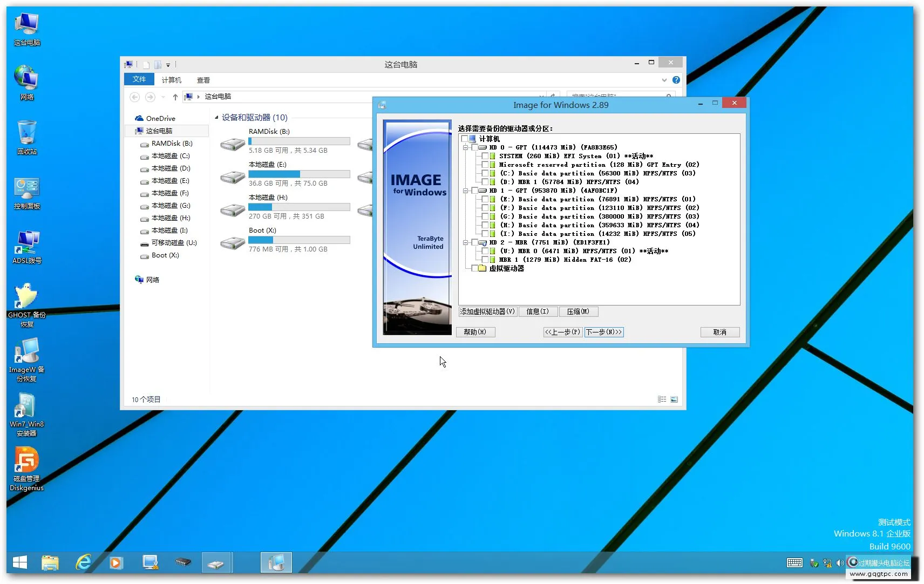Launch the GHOST 备份恢复 desktop icon

click(26, 296)
